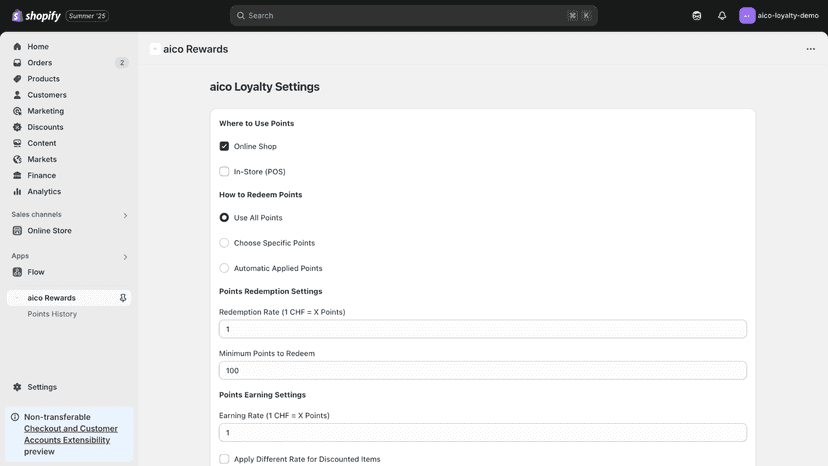Open Flow app link
The height and width of the screenshot is (466, 828).
pyautogui.click(x=69, y=272)
